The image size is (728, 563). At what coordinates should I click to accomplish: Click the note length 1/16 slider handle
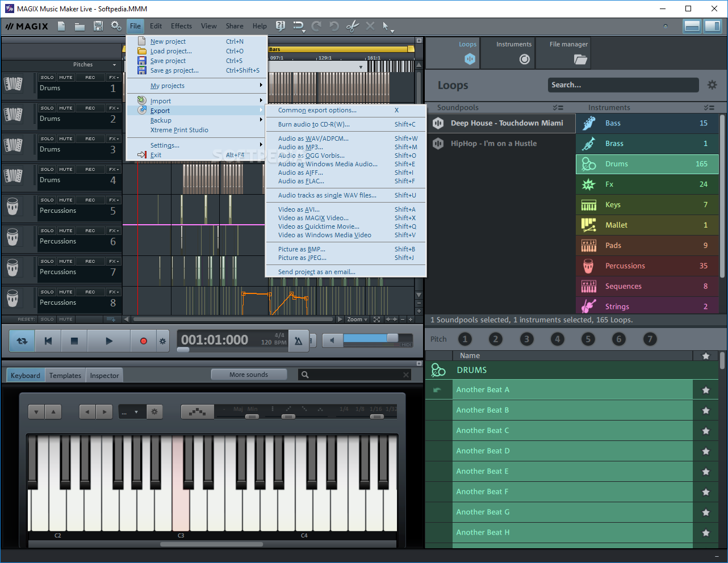[376, 417]
